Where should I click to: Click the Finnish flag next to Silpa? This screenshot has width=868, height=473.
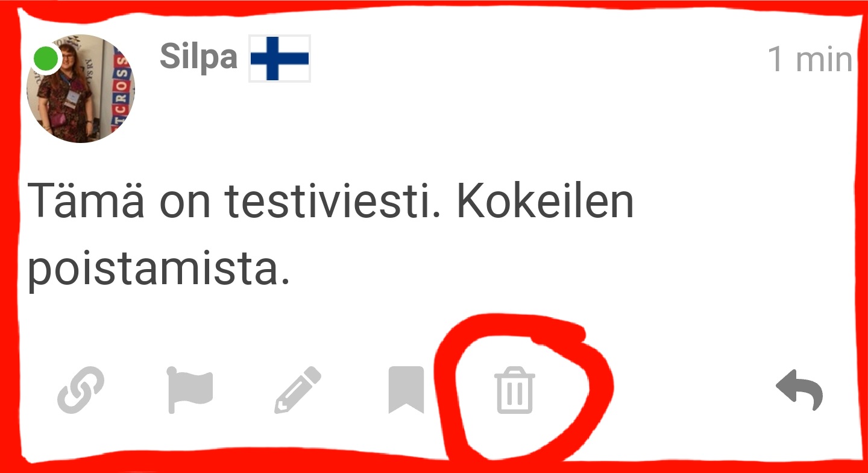(x=280, y=59)
